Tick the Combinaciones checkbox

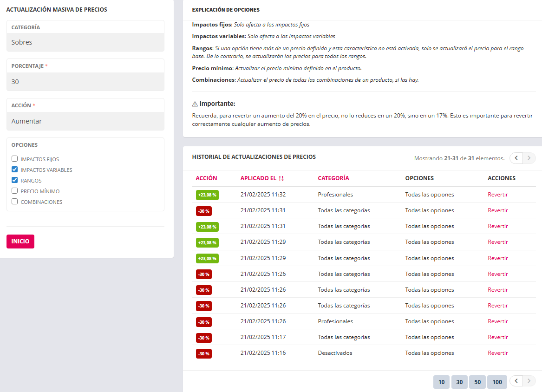(x=15, y=202)
